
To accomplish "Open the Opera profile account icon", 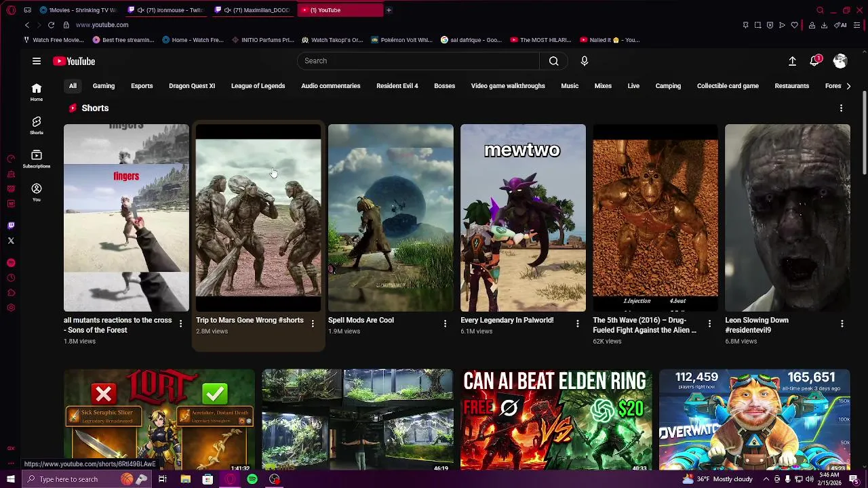I will click(812, 25).
